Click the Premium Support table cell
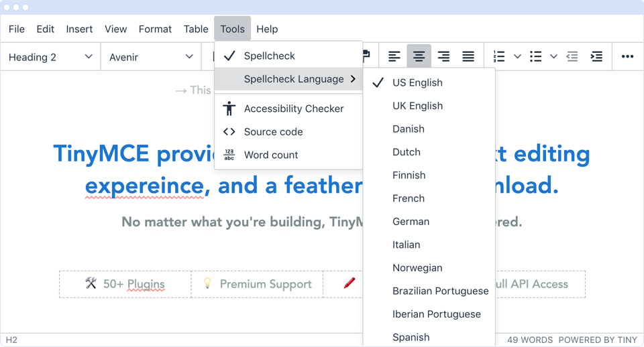 [x=257, y=284]
